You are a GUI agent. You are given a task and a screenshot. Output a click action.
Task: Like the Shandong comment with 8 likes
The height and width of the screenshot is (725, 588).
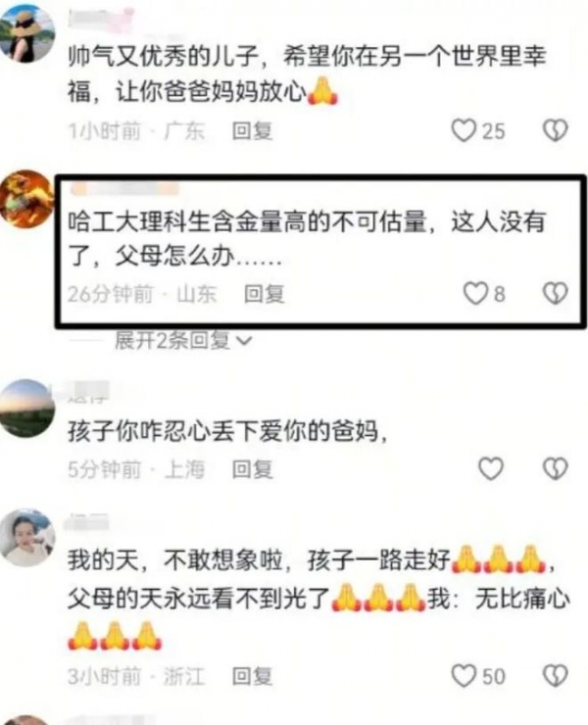point(475,293)
